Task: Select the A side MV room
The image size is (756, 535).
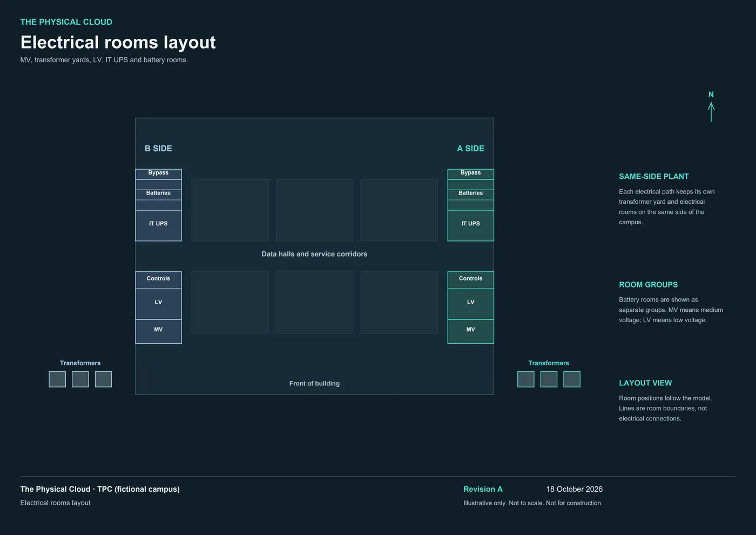Action: 470,331
